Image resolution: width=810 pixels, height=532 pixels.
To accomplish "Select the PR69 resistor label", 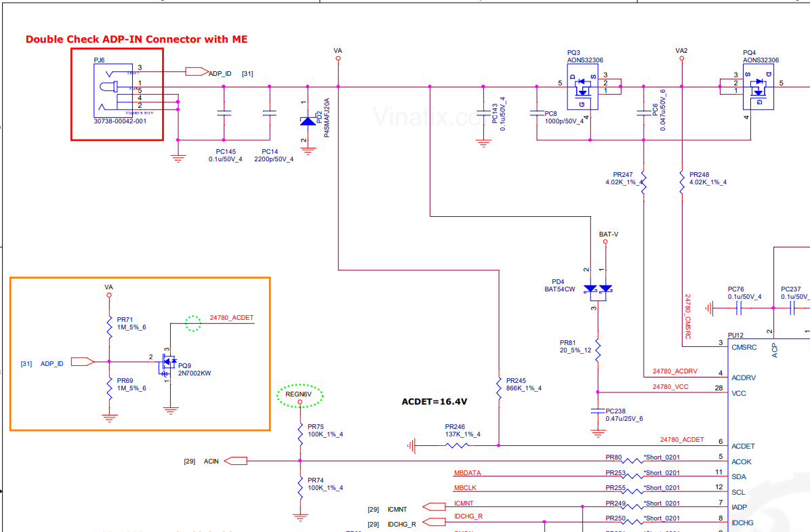I will click(x=125, y=381).
